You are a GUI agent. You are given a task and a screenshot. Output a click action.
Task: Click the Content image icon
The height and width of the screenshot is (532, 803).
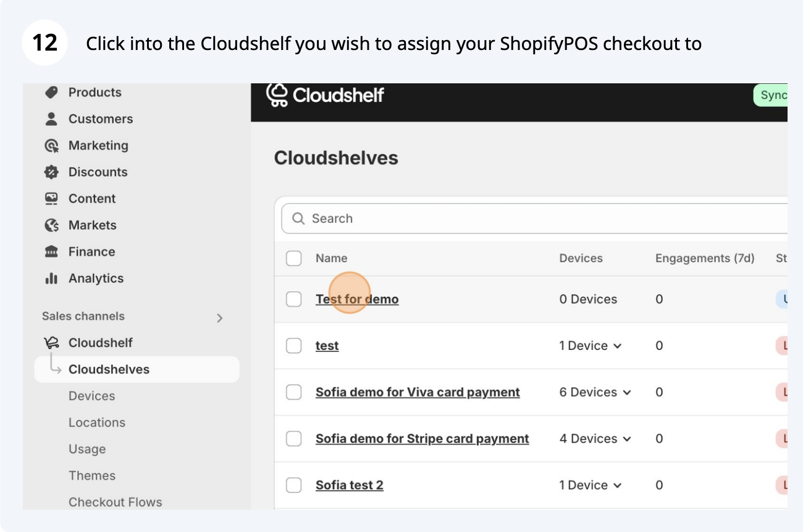pos(51,199)
